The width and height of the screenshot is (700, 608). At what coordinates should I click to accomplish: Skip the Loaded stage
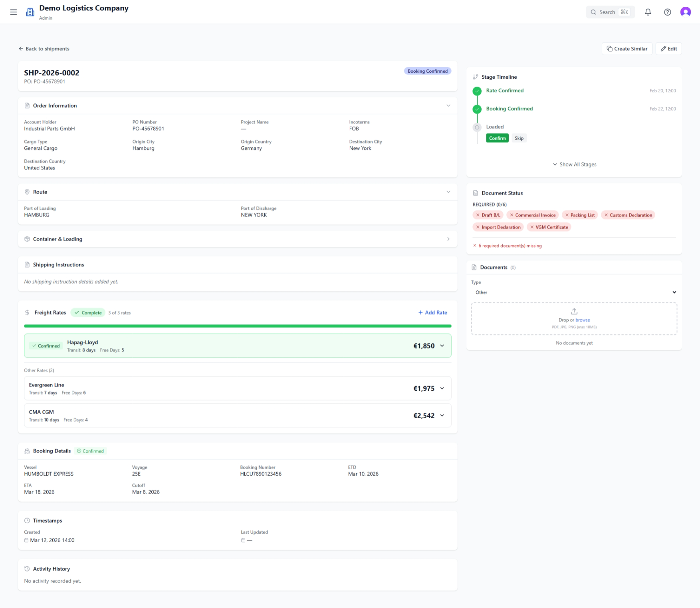(519, 138)
